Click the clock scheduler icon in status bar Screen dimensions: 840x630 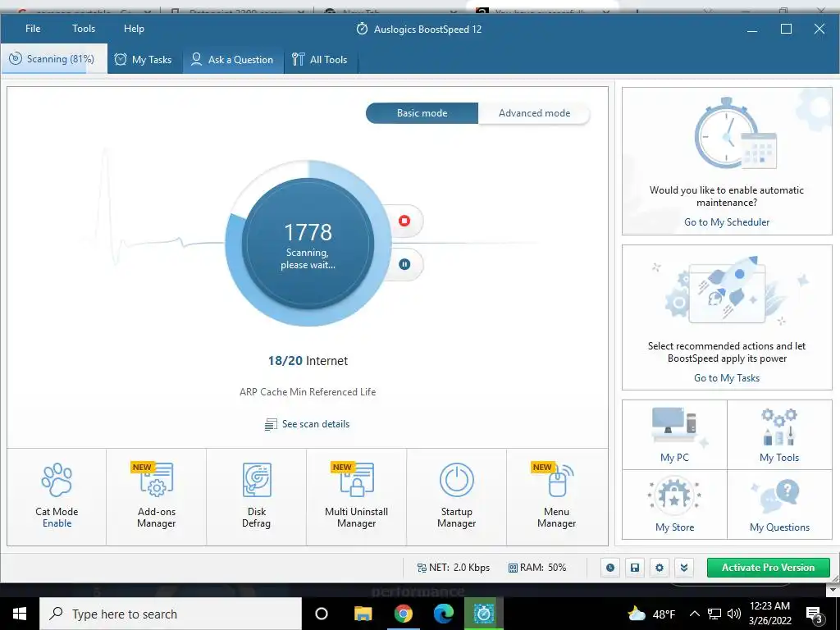[610, 568]
